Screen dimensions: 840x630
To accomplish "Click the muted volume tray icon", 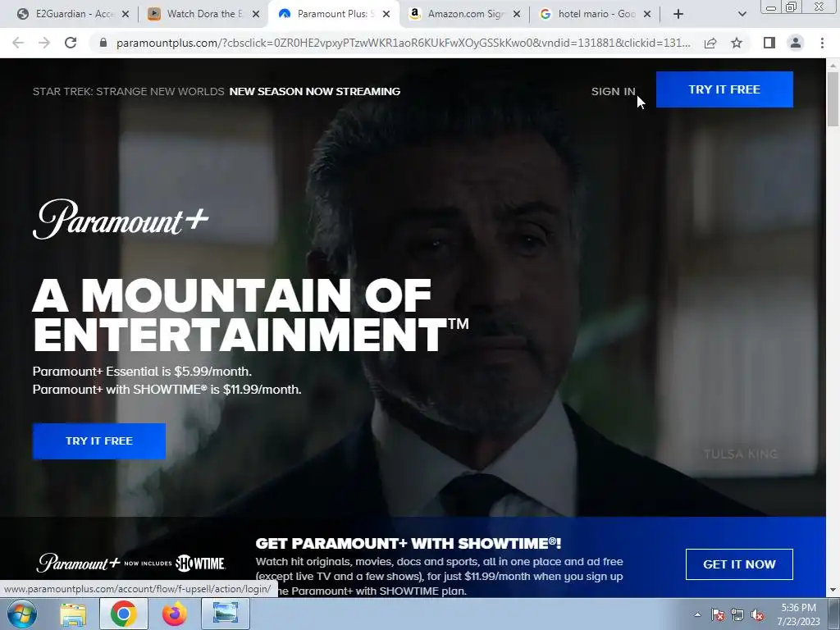I will pos(757,614).
